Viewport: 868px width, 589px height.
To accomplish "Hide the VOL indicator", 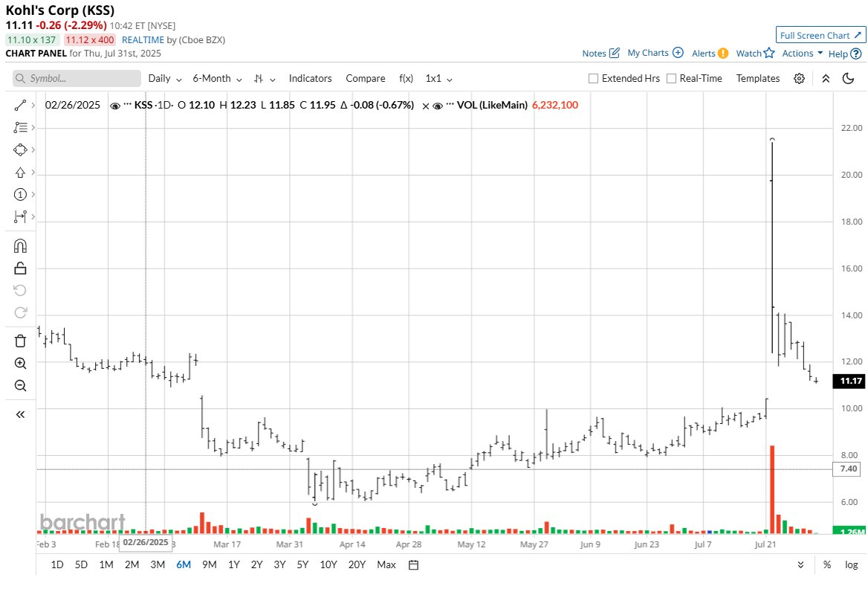I will click(437, 106).
